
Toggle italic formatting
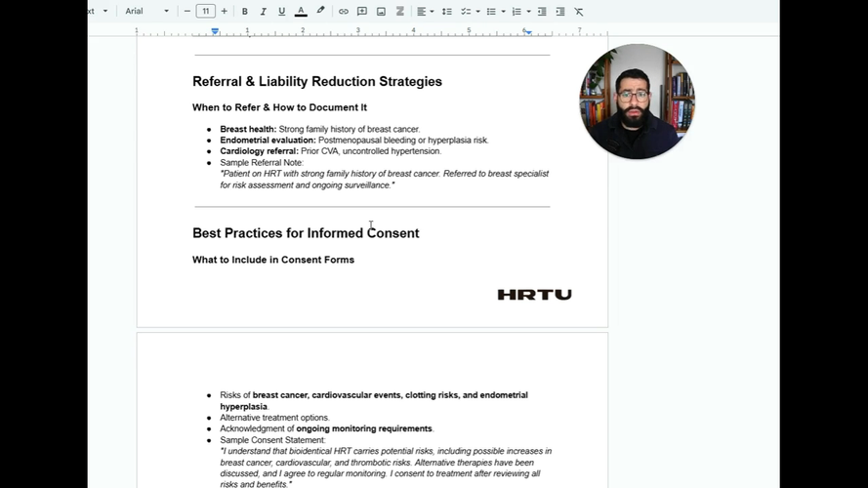tap(264, 12)
